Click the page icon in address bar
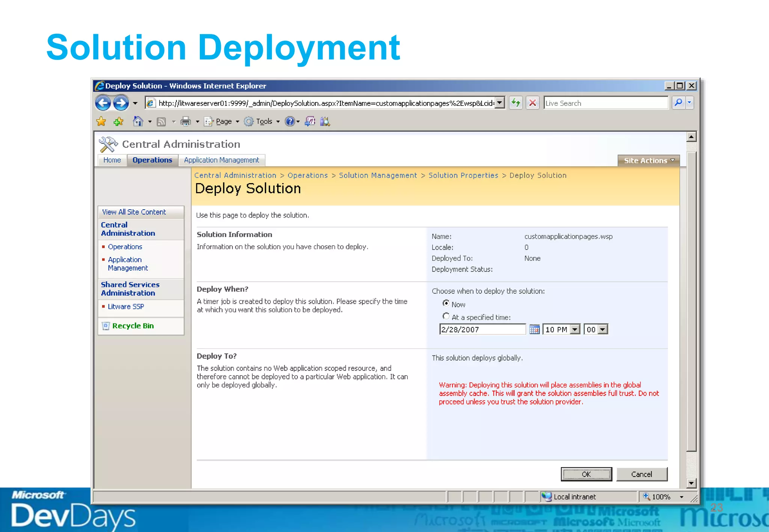Viewport: 769px width, 532px height. coord(151,103)
